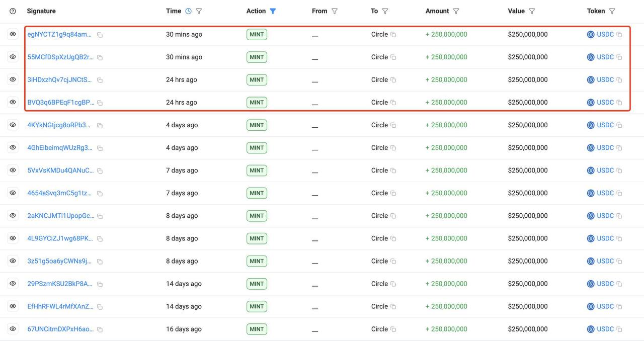Image resolution: width=644 pixels, height=341 pixels.
Task: Open the USDC token link in first row
Action: click(x=605, y=34)
